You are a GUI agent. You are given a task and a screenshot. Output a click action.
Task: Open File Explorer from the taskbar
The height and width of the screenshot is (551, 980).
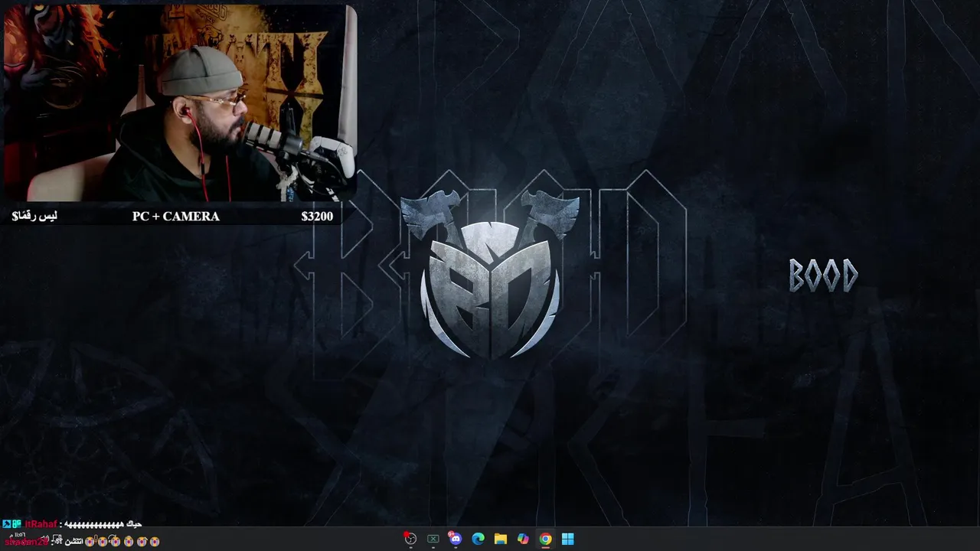500,539
